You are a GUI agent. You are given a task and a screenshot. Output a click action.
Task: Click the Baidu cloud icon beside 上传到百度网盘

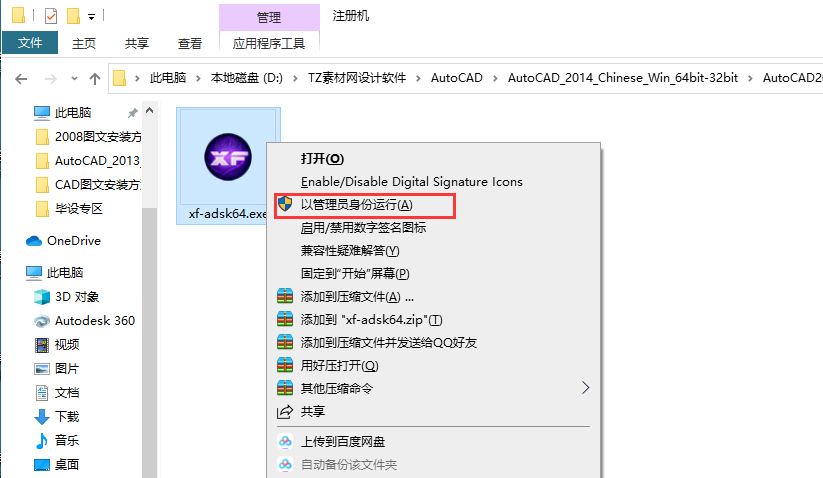285,442
